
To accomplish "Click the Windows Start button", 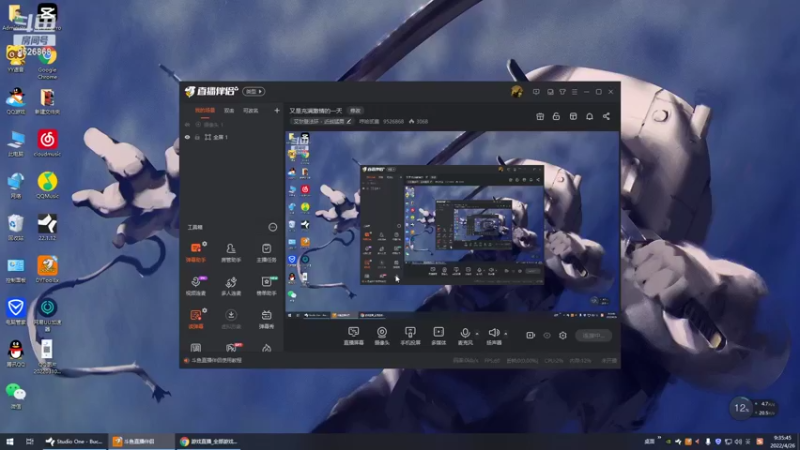I will [x=10, y=441].
